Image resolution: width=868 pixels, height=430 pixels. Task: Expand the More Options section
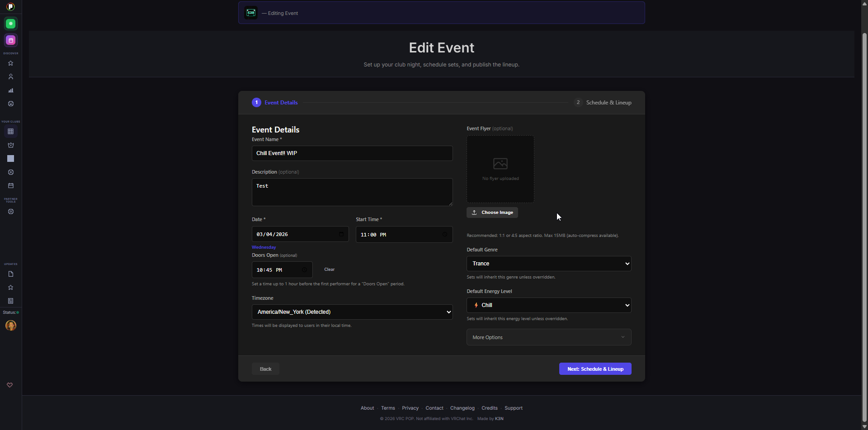click(548, 337)
